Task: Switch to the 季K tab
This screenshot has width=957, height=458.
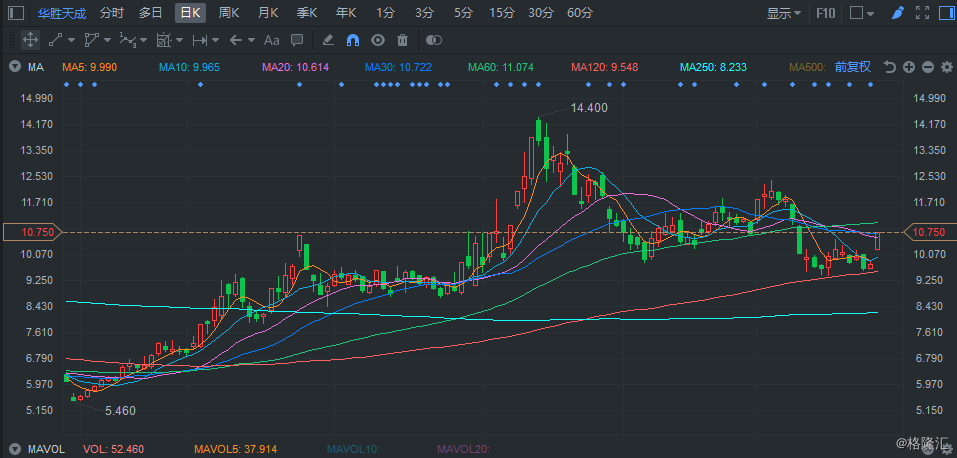Action: tap(307, 13)
